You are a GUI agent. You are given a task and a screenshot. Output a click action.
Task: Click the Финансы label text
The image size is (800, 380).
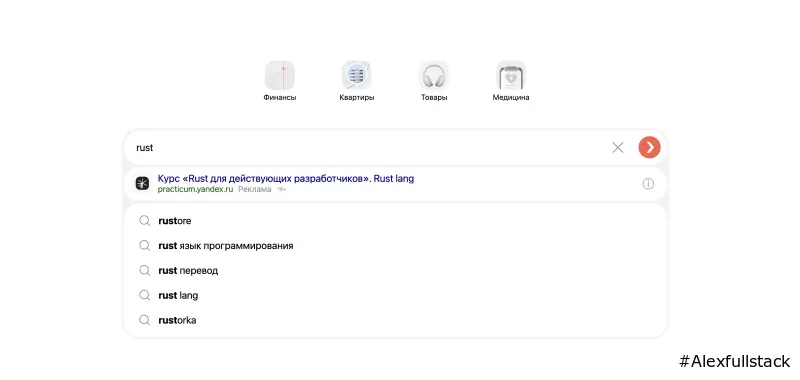point(280,97)
